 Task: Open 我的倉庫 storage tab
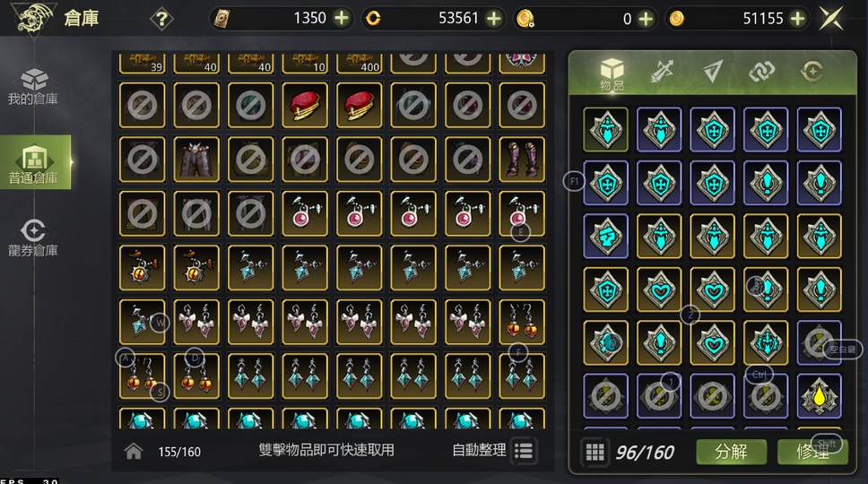point(33,86)
